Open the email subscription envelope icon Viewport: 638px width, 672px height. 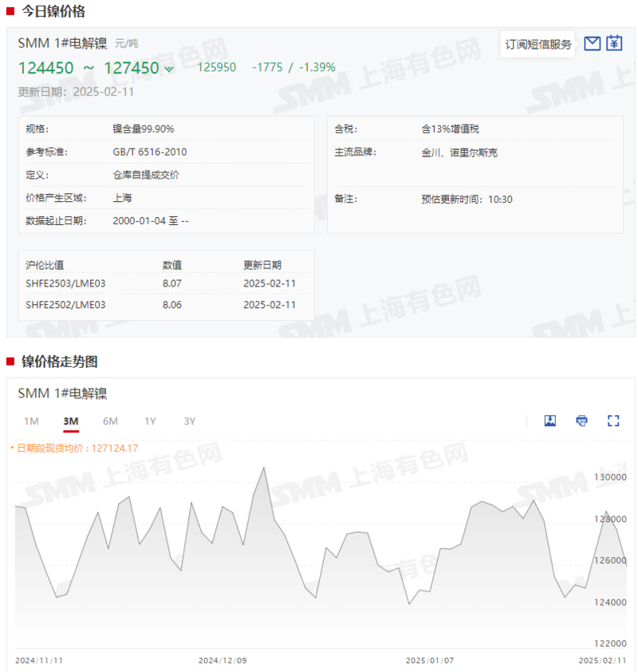click(x=592, y=43)
